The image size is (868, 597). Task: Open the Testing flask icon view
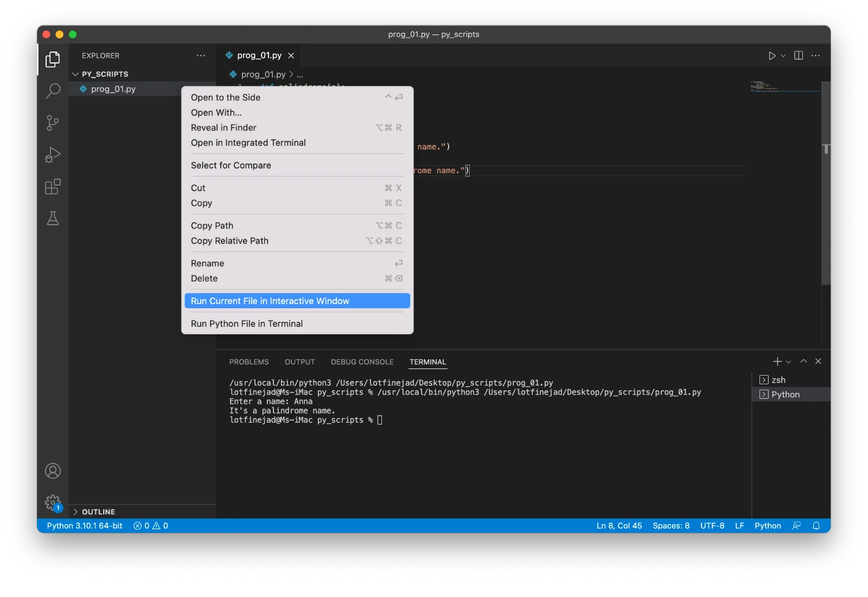click(x=53, y=219)
